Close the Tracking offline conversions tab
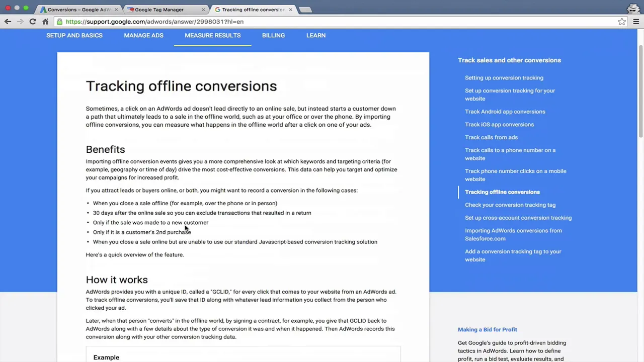Viewport: 644px width, 362px height. pos(290,10)
